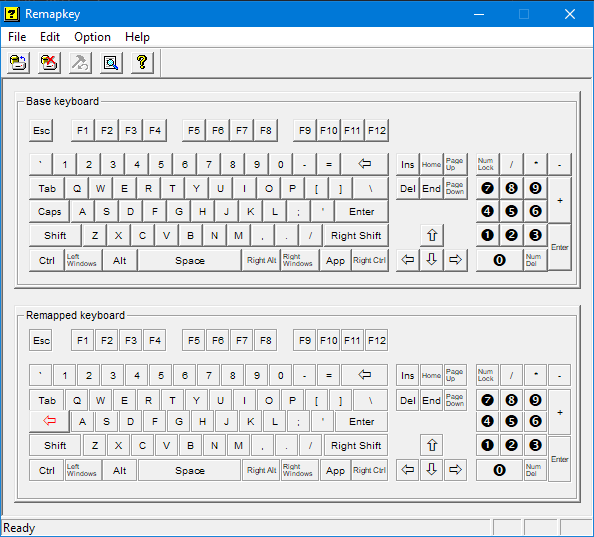Viewport: 594px width, 537px height.
Task: Click the Up arrow key on Base keyboard
Action: (432, 235)
